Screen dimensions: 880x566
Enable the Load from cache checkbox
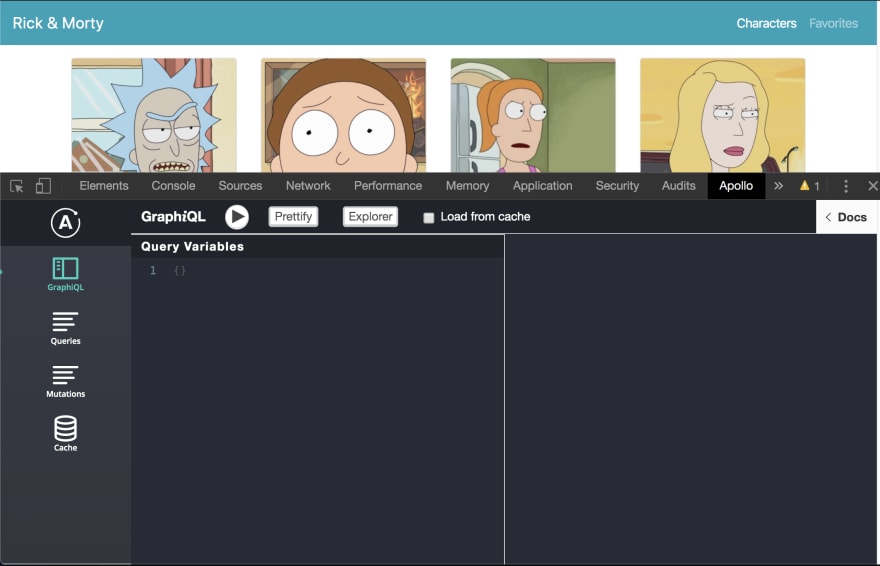pos(429,218)
